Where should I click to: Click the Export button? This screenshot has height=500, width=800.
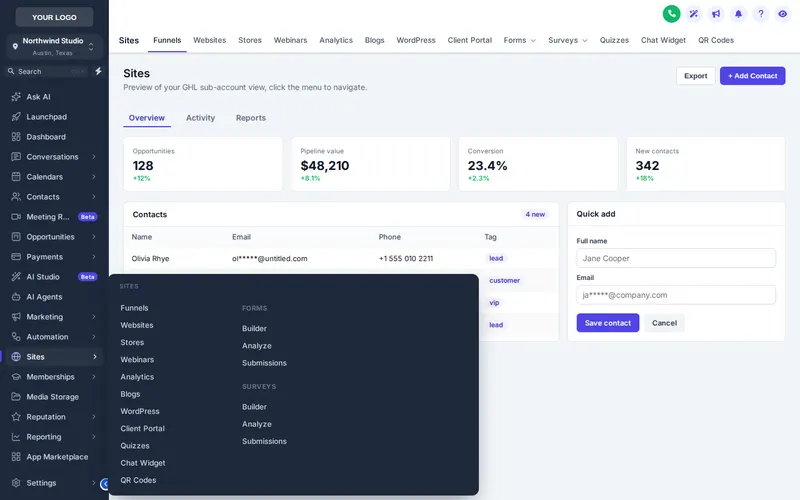pos(695,76)
